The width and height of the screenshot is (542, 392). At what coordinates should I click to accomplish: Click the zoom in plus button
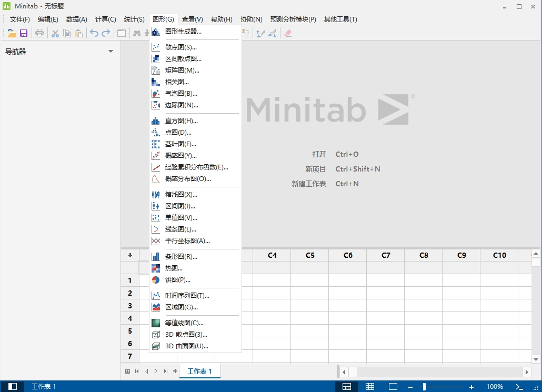[471, 387]
